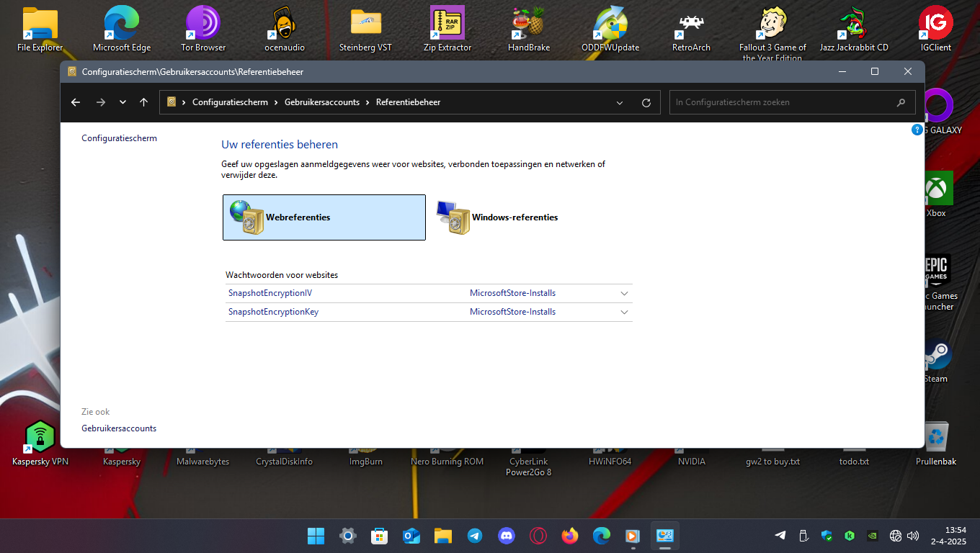The width and height of the screenshot is (980, 553).
Task: Expand the SnapshotEncryptionIV credential entry
Action: [624, 294]
